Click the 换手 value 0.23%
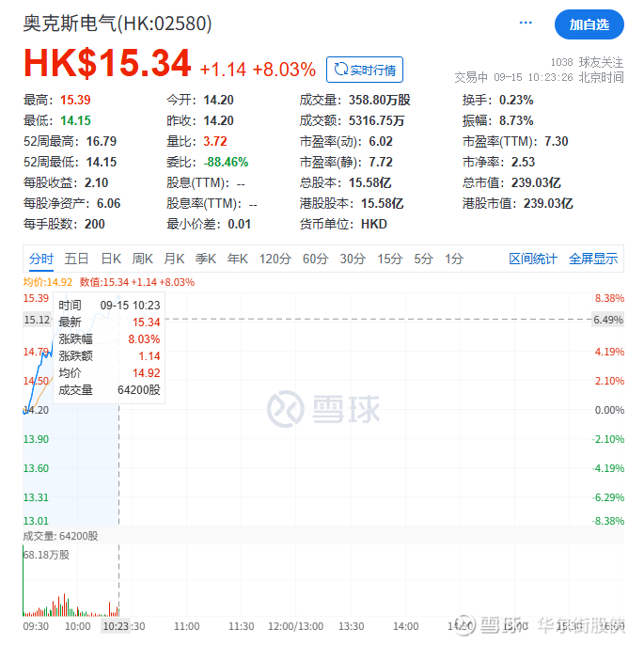Image resolution: width=644 pixels, height=645 pixels. coord(516,100)
